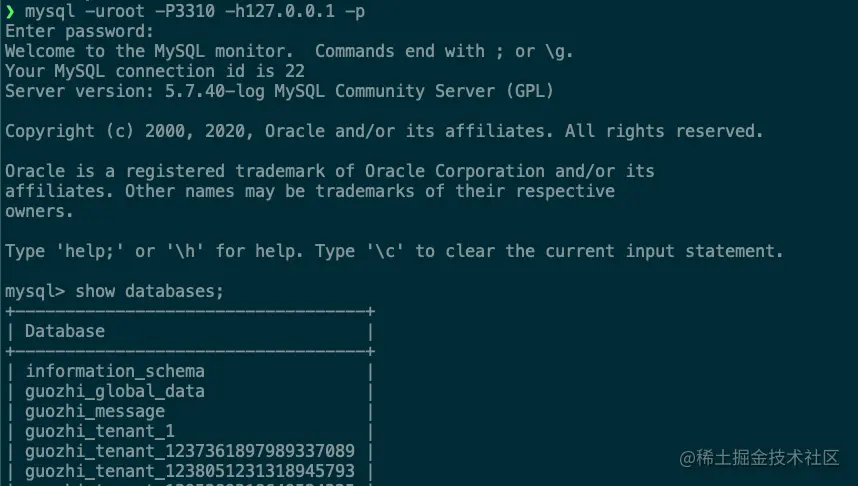
Task: Click the green prompt arrow symbol
Action: (10, 11)
